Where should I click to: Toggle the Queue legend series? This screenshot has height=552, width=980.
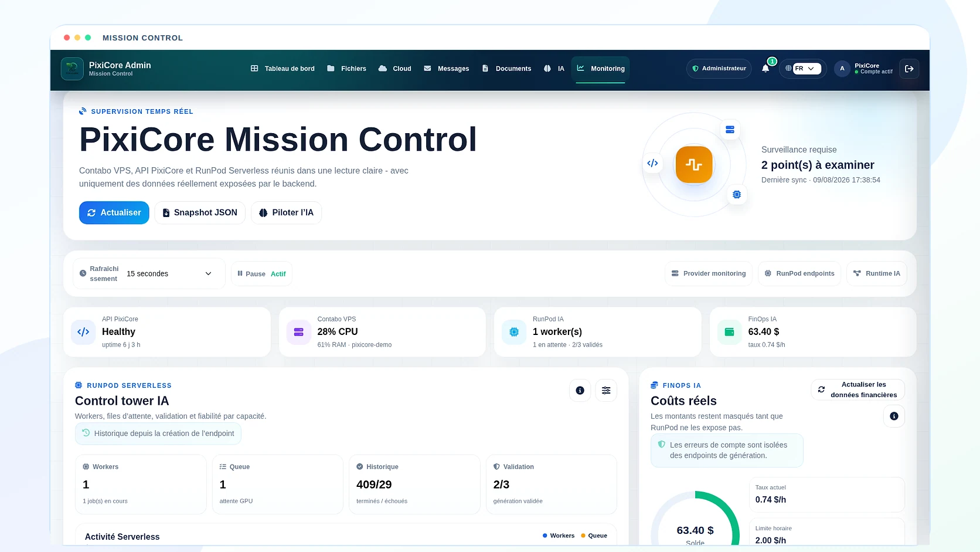tap(594, 536)
